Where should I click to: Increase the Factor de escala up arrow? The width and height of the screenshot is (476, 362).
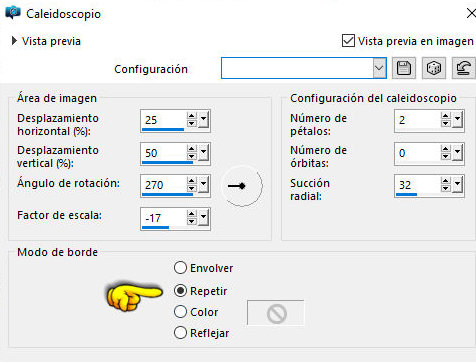191,215
